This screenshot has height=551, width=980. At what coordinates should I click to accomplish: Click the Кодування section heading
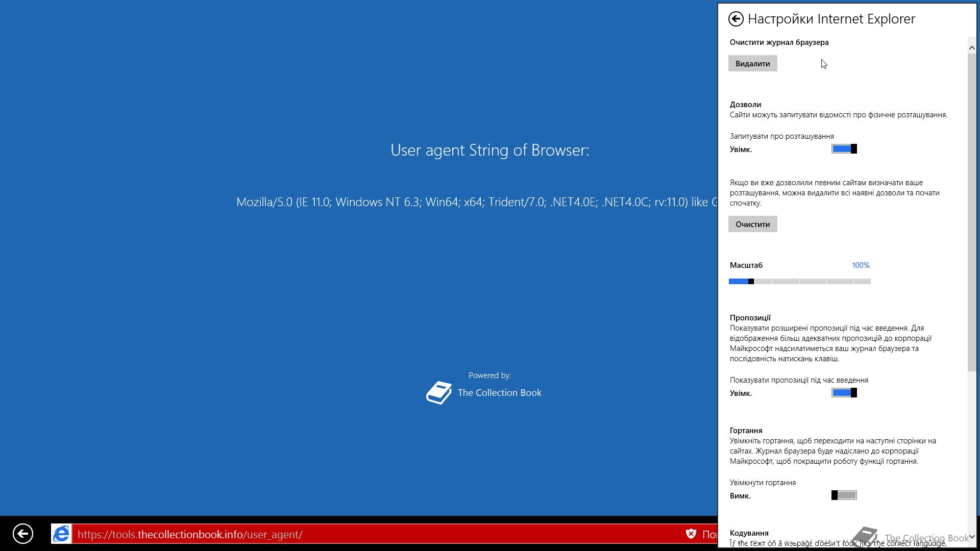pos(749,533)
